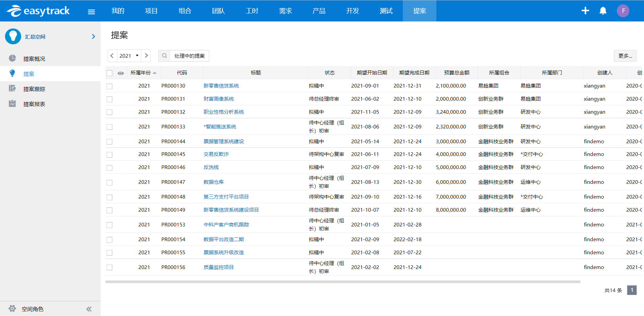Click the 提案概况 pie chart icon
This screenshot has height=316, width=644.
point(12,58)
